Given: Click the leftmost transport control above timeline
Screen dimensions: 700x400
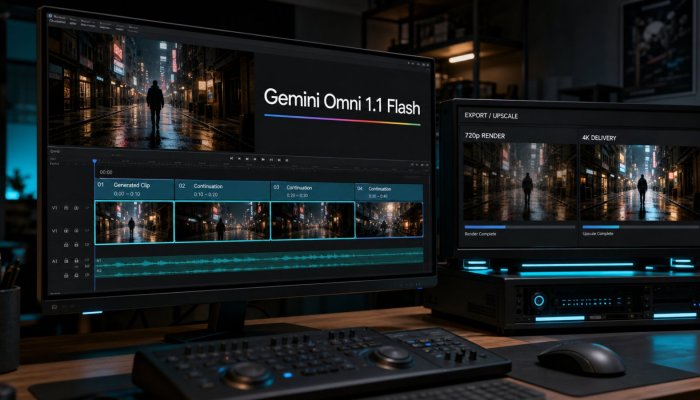Looking at the screenshot, I should pyautogui.click(x=231, y=158).
